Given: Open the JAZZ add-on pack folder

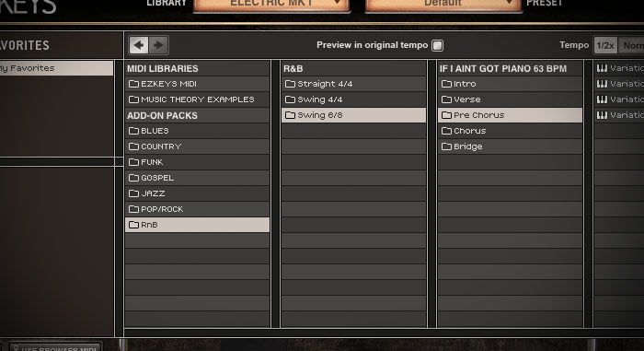Looking at the screenshot, I should click(x=197, y=193).
